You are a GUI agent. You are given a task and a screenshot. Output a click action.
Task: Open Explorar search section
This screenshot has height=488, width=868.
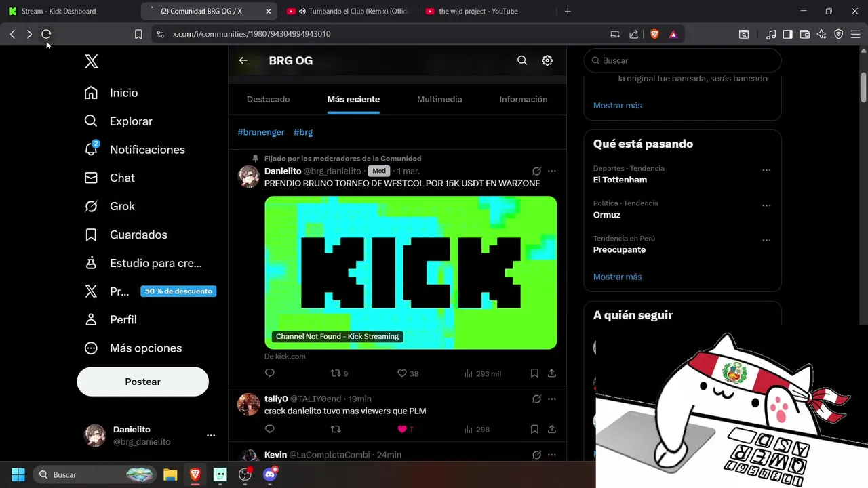click(x=119, y=121)
